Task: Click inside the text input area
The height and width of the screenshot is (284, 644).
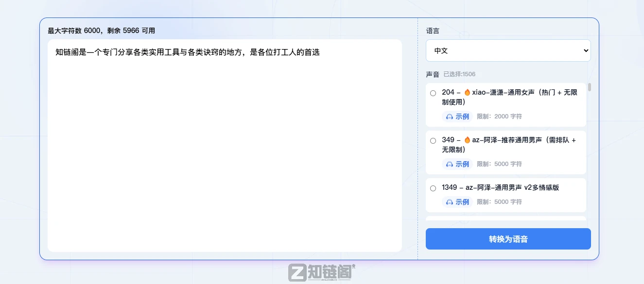Action: pos(224,146)
